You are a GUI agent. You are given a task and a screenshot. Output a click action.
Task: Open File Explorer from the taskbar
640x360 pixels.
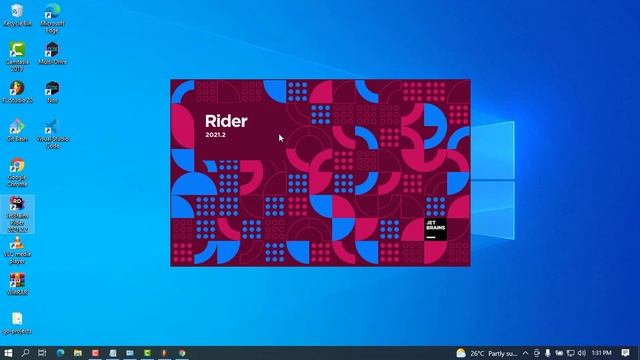pyautogui.click(x=78, y=353)
